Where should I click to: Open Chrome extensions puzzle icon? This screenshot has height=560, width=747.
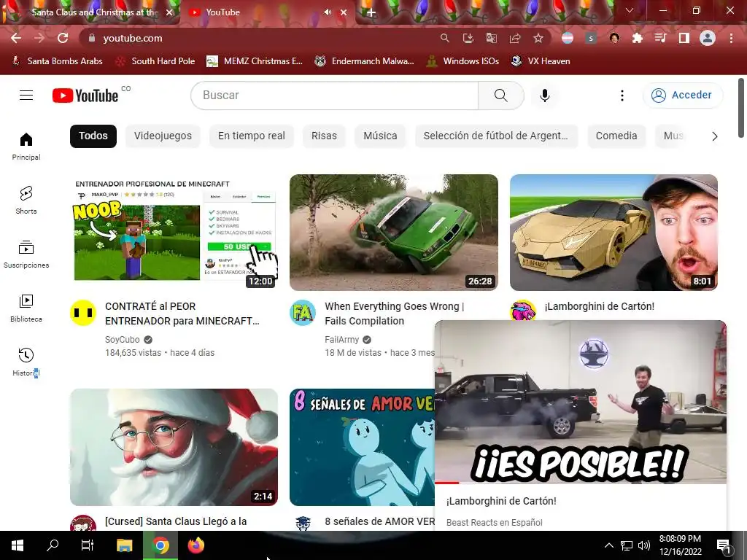pos(637,38)
